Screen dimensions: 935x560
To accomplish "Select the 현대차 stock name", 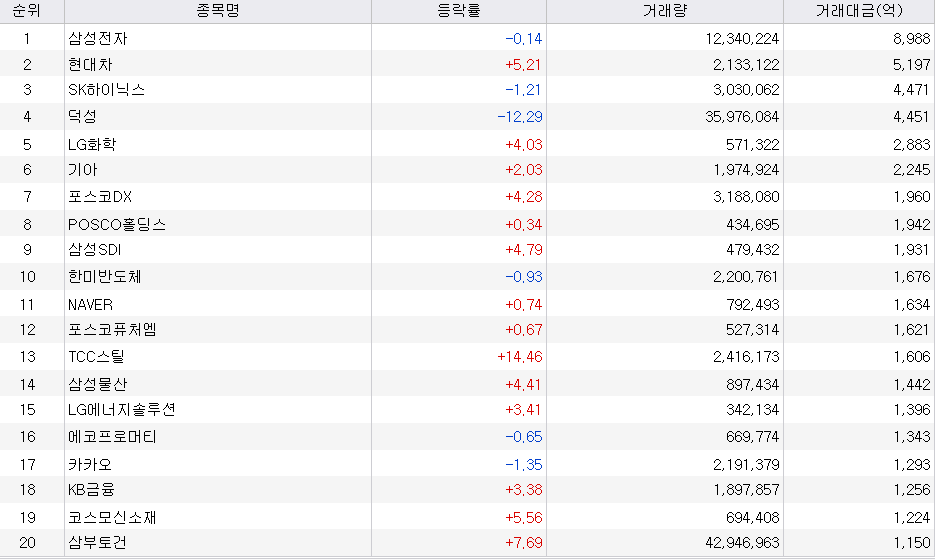I will click(90, 64).
